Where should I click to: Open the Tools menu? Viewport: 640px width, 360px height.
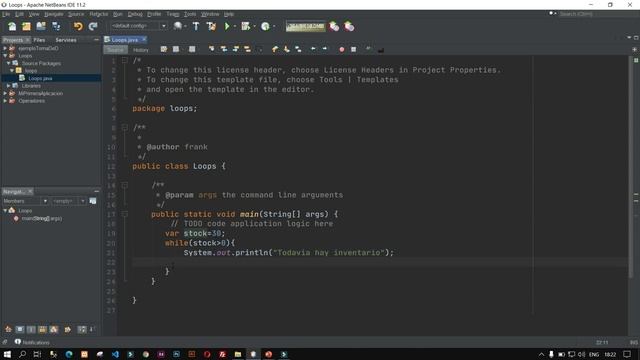(x=190, y=14)
